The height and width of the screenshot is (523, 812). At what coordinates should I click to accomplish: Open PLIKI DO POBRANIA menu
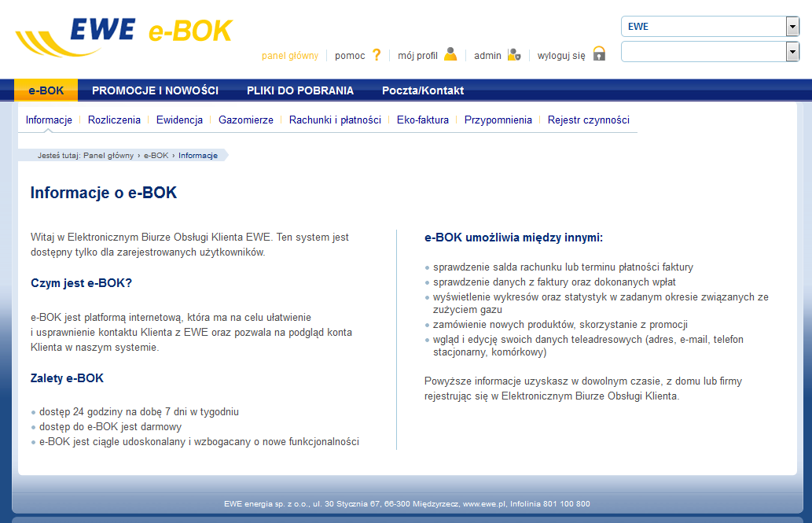300,90
